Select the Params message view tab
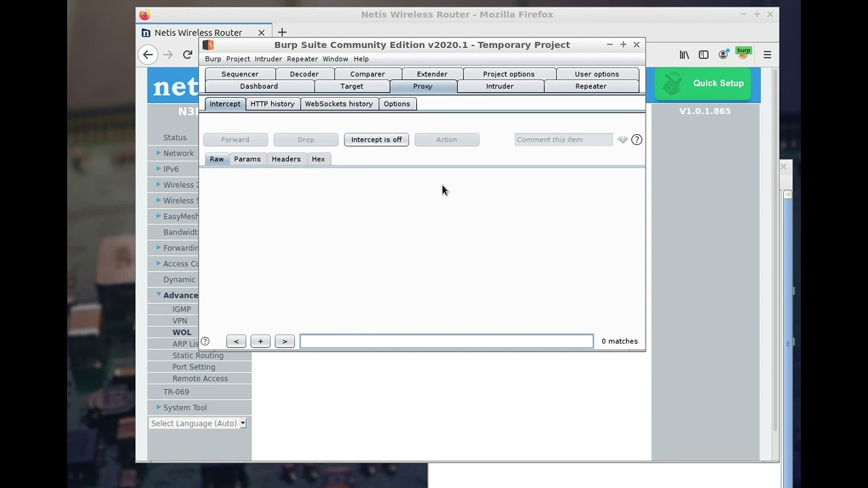Screen dimensions: 868x488 pyautogui.click(x=247, y=159)
